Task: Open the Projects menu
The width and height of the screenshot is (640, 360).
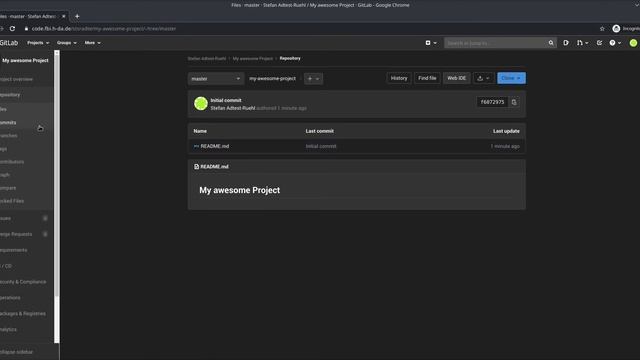Action: click(38, 43)
